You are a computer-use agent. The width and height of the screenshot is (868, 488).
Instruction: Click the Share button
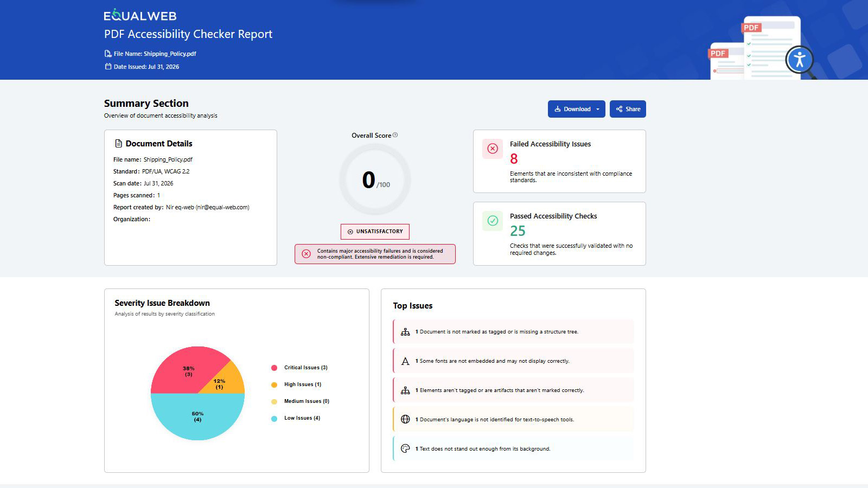pyautogui.click(x=628, y=109)
